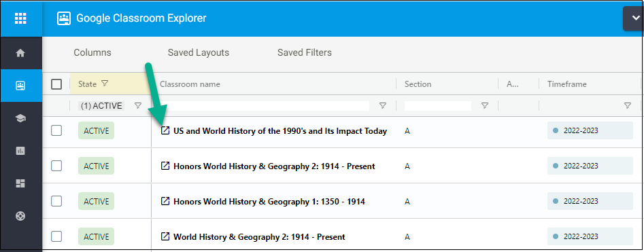This screenshot has height=252, width=644.
Task: Open Honors World History & Geography 2 classroom
Action: click(274, 166)
